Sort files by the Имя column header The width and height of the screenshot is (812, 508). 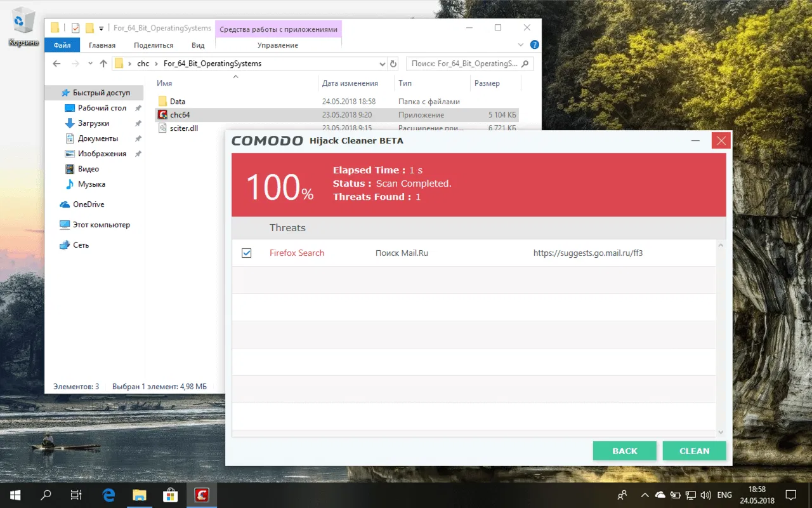click(164, 83)
